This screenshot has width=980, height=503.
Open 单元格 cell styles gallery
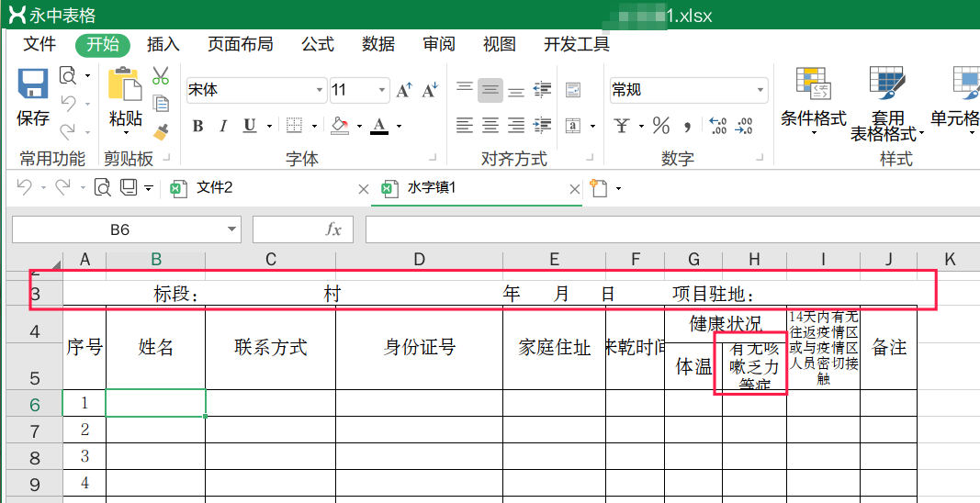coord(955,100)
